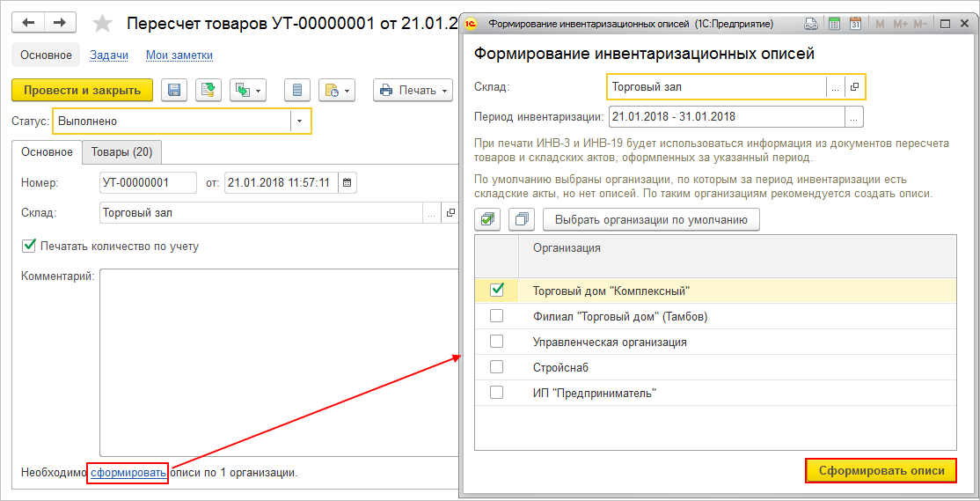Click the Сформировать описи button
980x501 pixels.
click(881, 471)
